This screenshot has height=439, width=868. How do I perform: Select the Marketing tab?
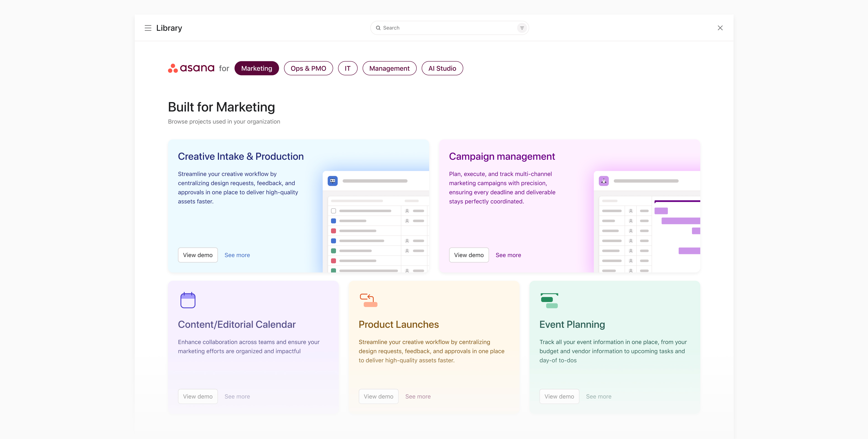pyautogui.click(x=256, y=68)
